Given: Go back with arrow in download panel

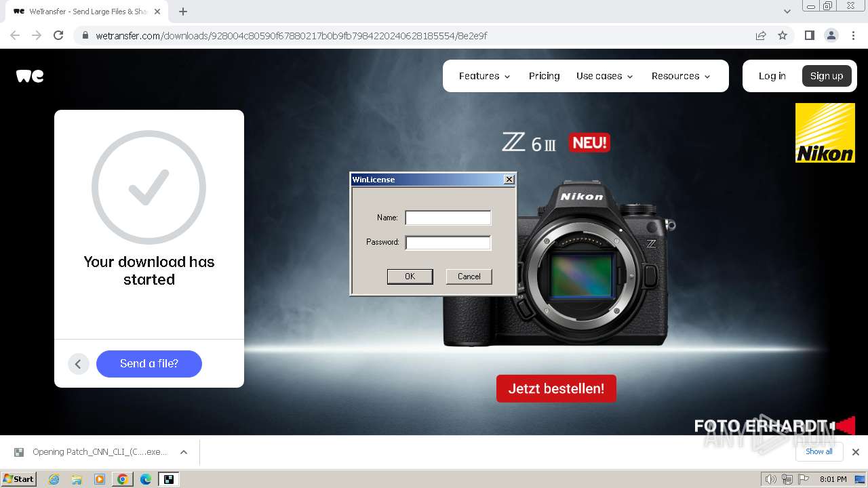Looking at the screenshot, I should click(78, 364).
